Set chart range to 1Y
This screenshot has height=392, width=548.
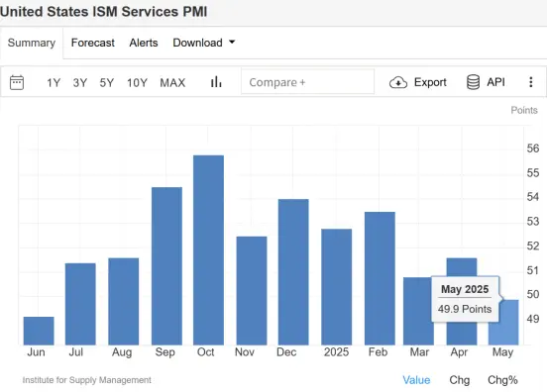[x=54, y=83]
